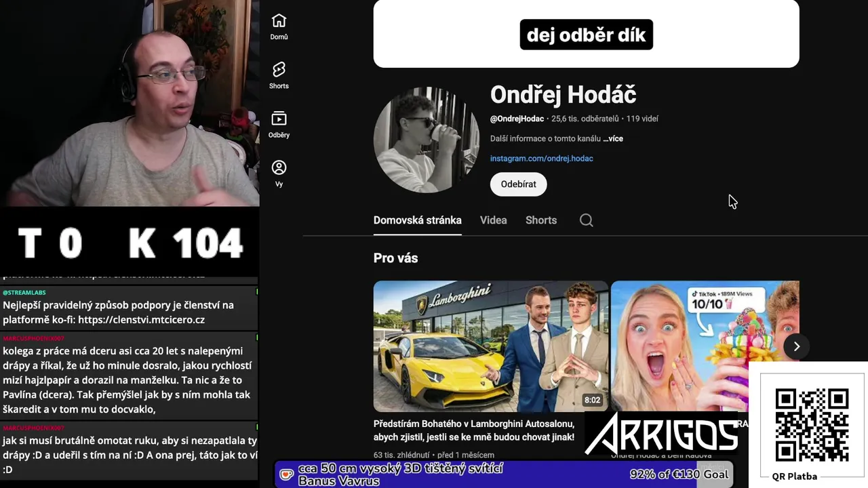Open the Lamborghini video thumbnail
The image size is (868, 488).
point(490,346)
